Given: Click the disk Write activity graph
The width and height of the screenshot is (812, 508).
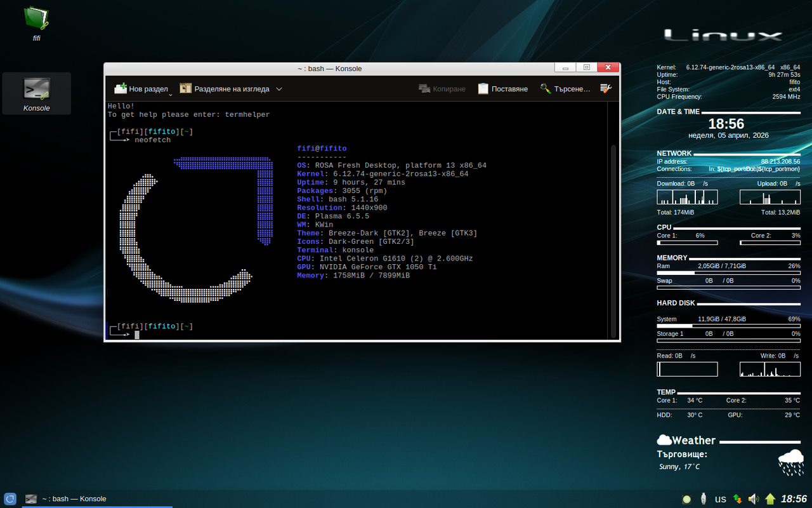Looking at the screenshot, I should (770, 369).
